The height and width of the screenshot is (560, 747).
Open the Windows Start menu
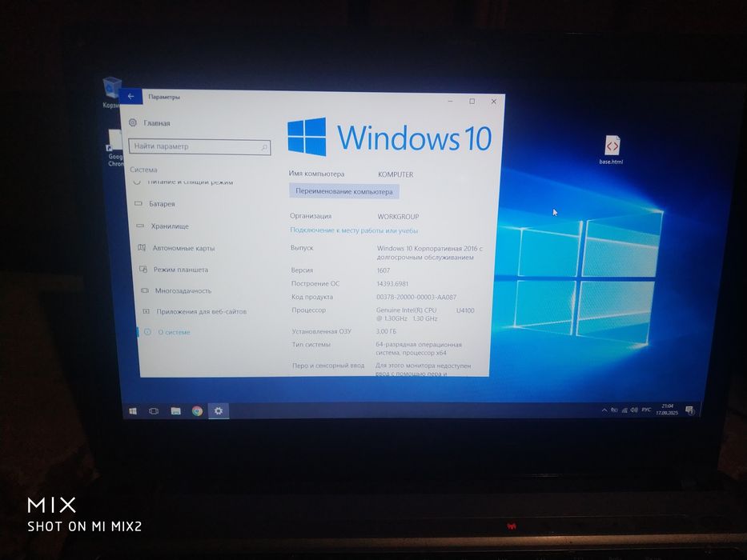[133, 411]
